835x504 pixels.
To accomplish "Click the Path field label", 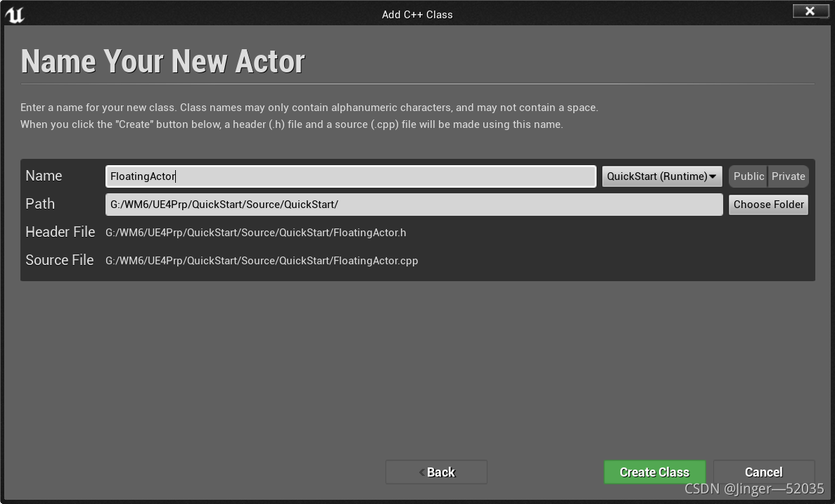I will 40,204.
